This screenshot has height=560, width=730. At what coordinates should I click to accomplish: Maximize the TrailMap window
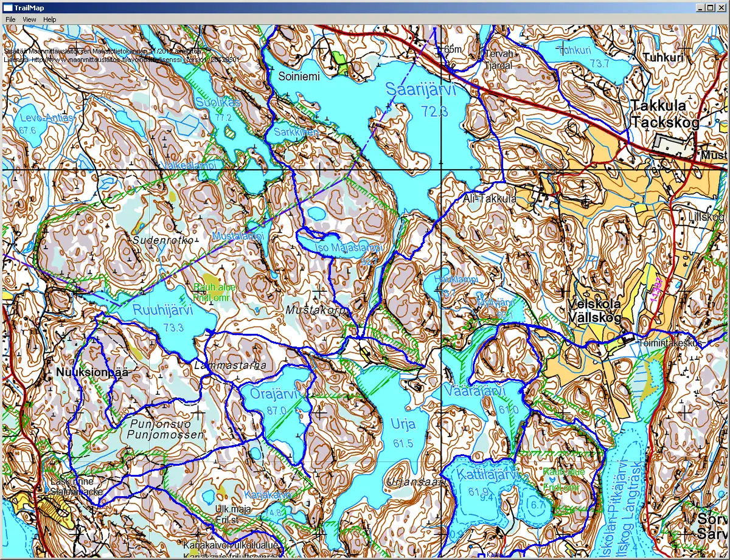[711, 7]
